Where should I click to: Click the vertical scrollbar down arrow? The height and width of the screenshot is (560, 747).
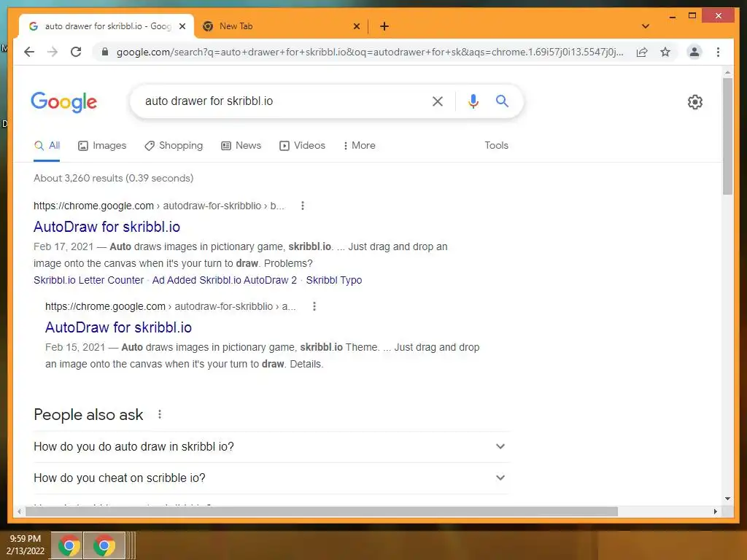coord(727,499)
